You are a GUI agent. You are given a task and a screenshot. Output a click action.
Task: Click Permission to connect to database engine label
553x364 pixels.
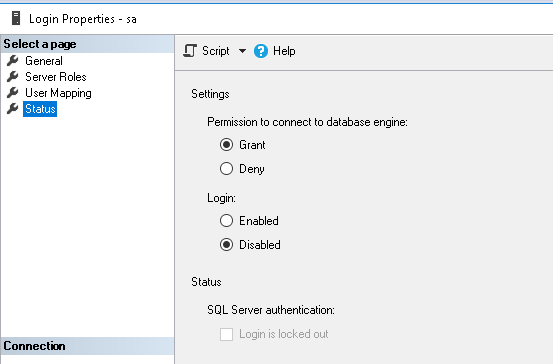coord(307,122)
